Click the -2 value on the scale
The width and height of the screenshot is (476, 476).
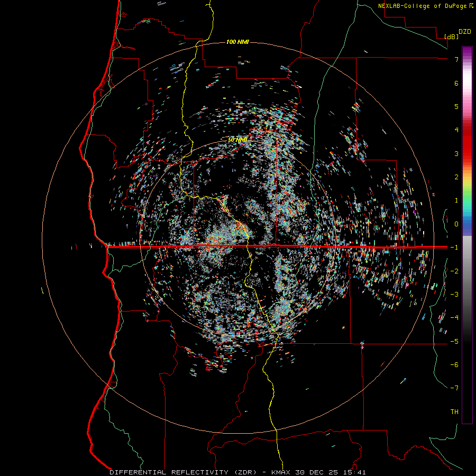[454, 271]
